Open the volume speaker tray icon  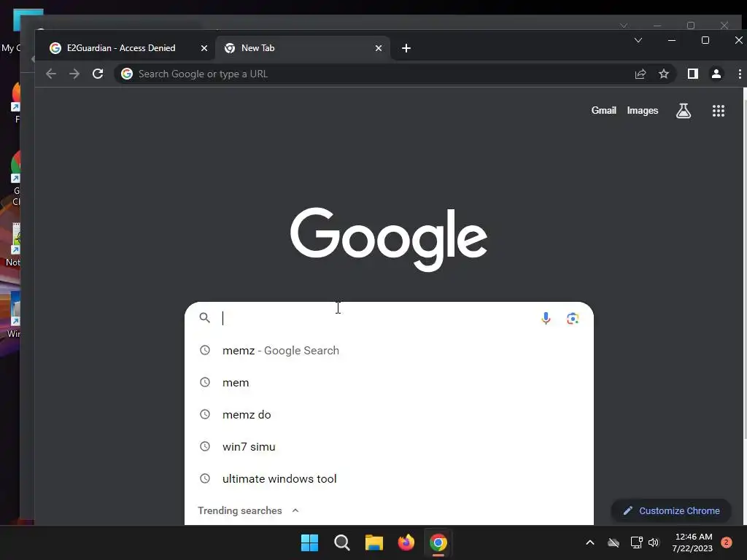click(x=654, y=542)
